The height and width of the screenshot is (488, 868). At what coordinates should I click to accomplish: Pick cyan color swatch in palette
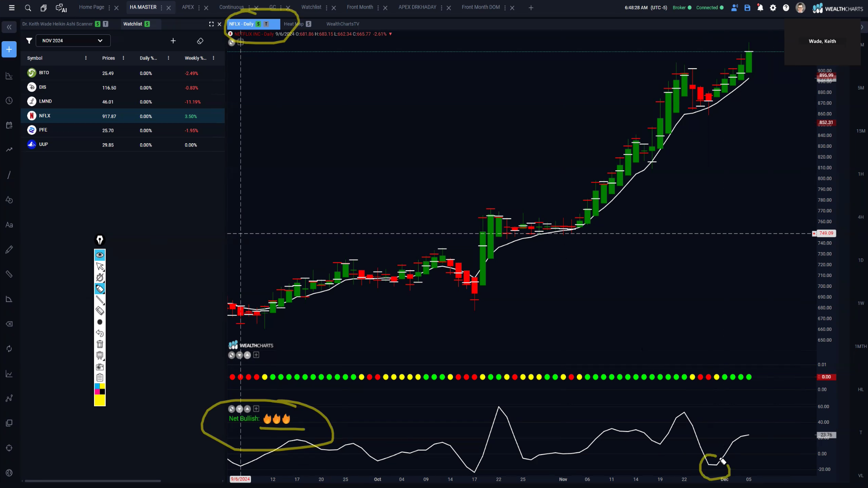point(97,387)
